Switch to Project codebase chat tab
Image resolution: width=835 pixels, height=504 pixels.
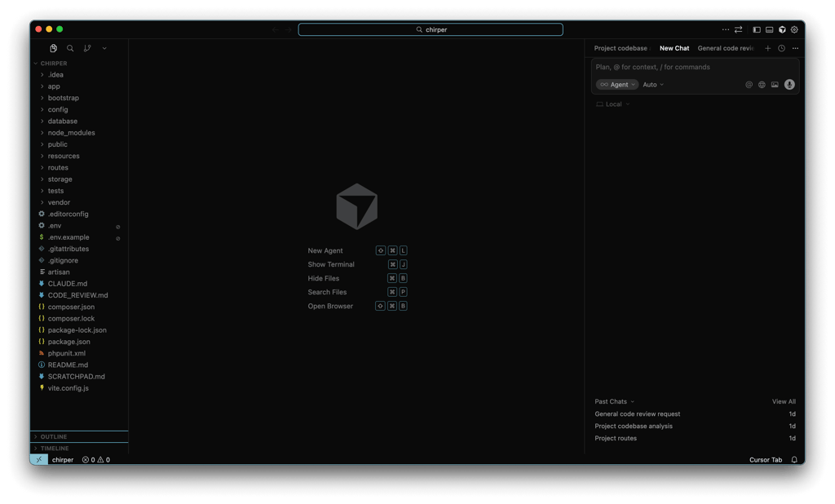[x=621, y=48]
